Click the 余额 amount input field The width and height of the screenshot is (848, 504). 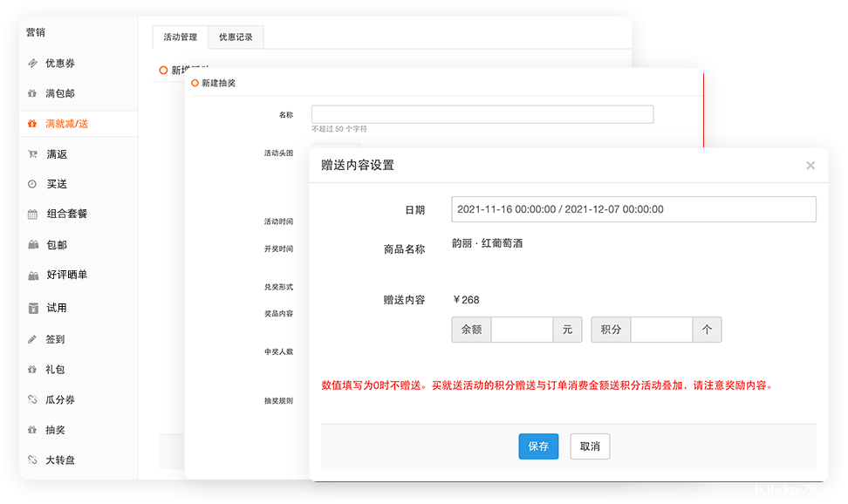coord(522,330)
